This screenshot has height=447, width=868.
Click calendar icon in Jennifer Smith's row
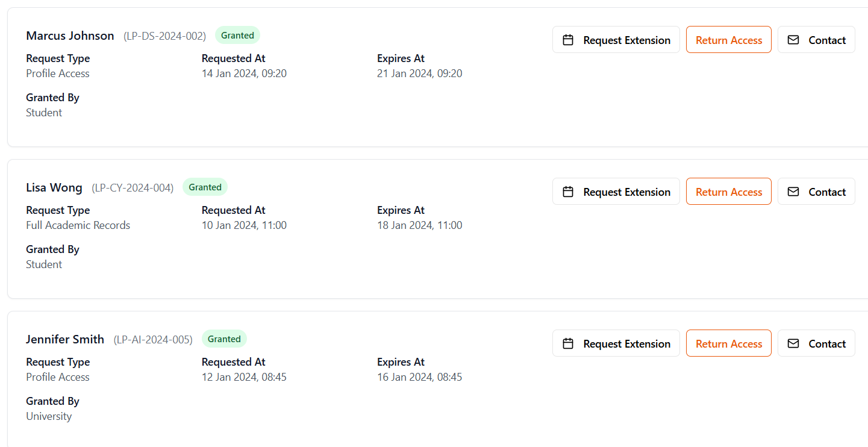coord(567,343)
